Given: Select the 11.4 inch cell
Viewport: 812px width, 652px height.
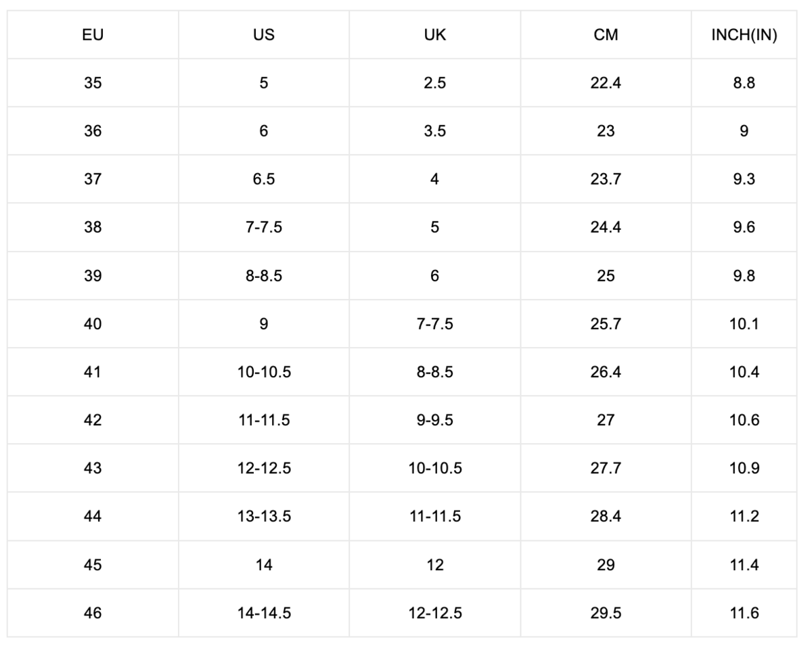Looking at the screenshot, I should [744, 565].
